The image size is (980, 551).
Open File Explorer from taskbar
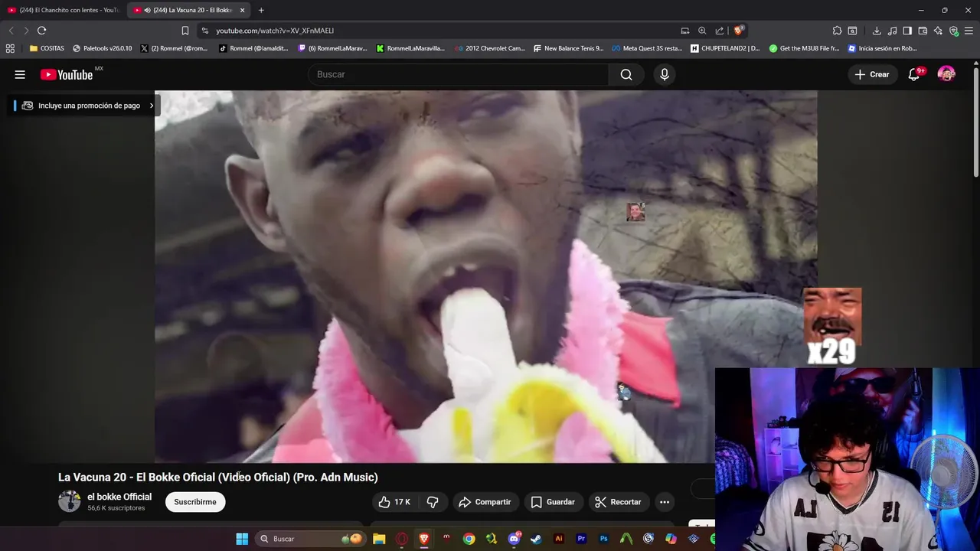click(x=379, y=539)
